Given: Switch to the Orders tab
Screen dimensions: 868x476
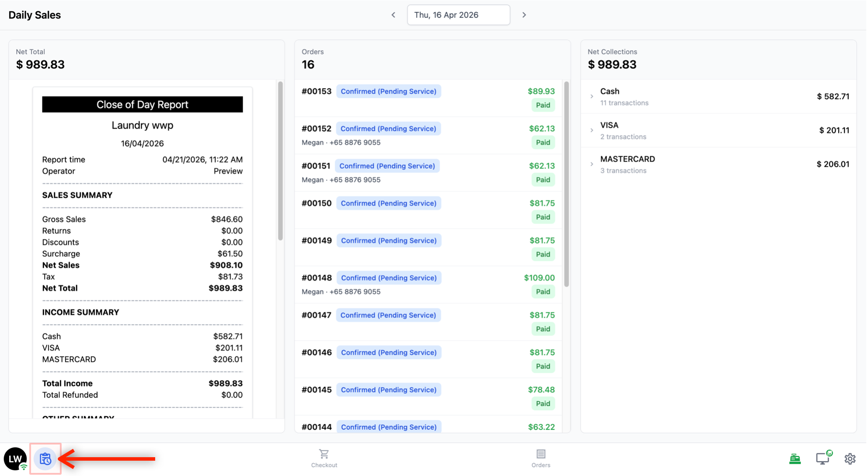Looking at the screenshot, I should (x=541, y=458).
